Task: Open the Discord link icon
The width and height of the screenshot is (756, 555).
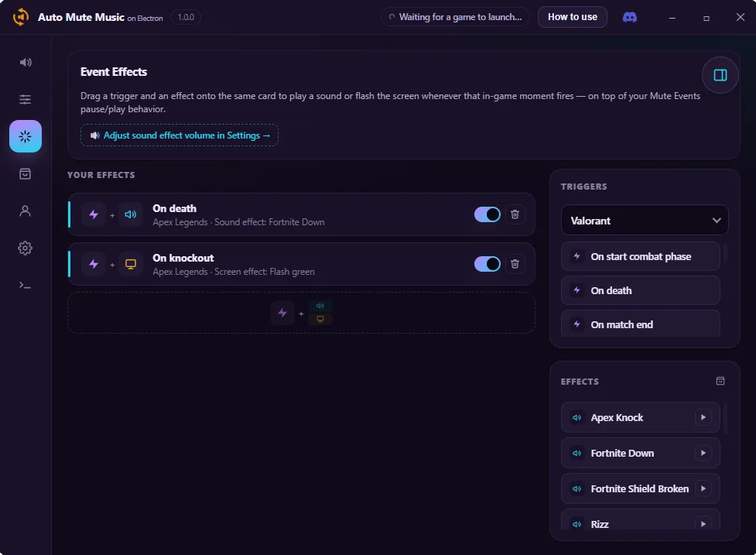Action: coord(630,17)
